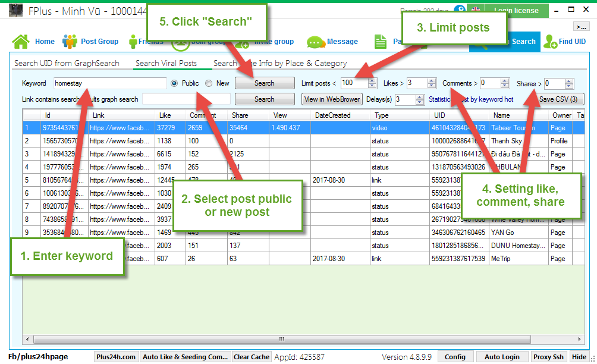Open the Page document icon
The height and width of the screenshot is (364, 597).
click(381, 42)
